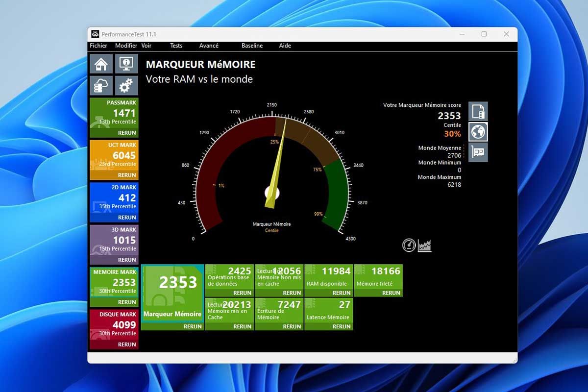This screenshot has width=588, height=392.
Task: Open the Fichier menu
Action: (98, 46)
